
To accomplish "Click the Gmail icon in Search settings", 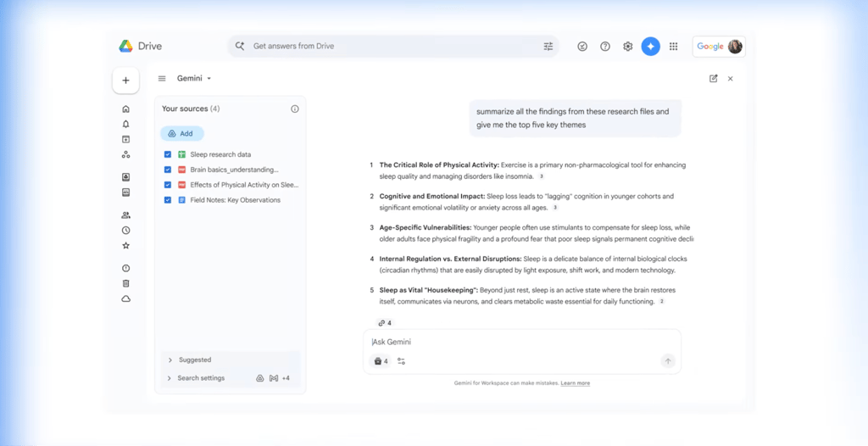I will tap(273, 378).
